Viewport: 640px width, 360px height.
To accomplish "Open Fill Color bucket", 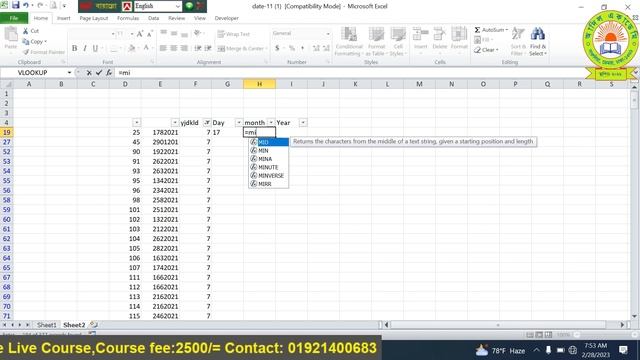I will tap(131, 48).
